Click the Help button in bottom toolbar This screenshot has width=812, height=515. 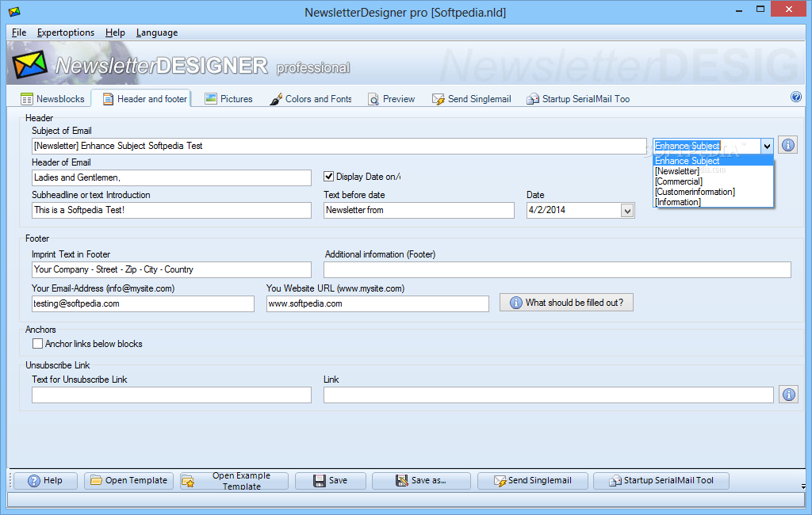45,481
